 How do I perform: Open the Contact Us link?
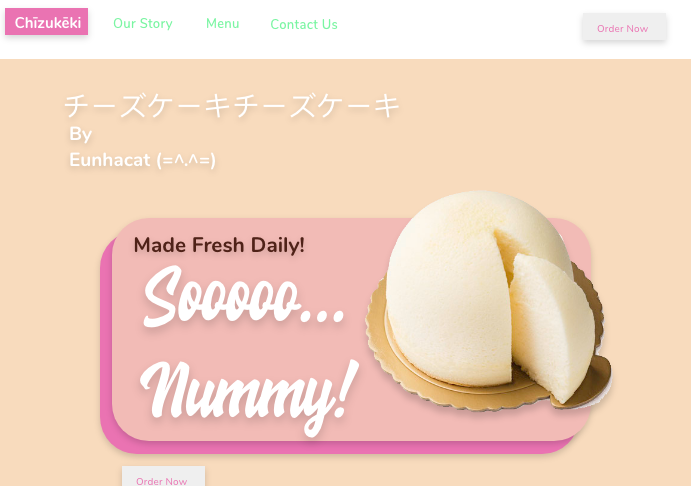click(304, 24)
